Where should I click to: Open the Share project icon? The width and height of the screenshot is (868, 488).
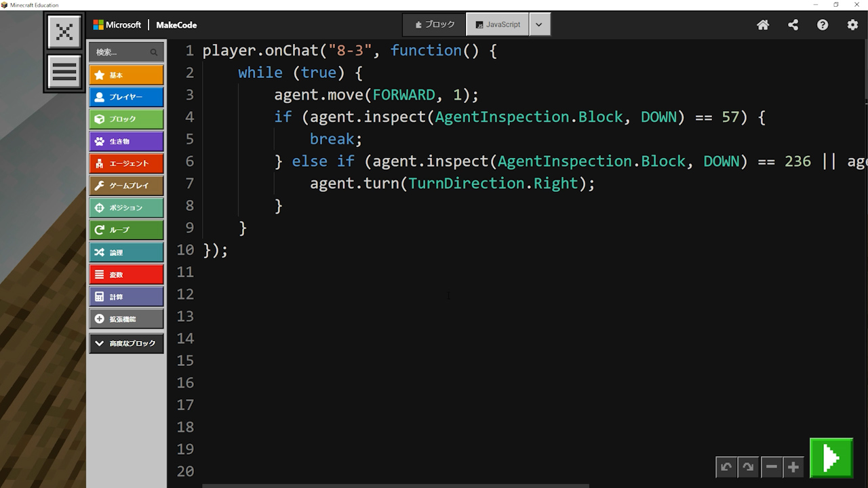tap(793, 25)
